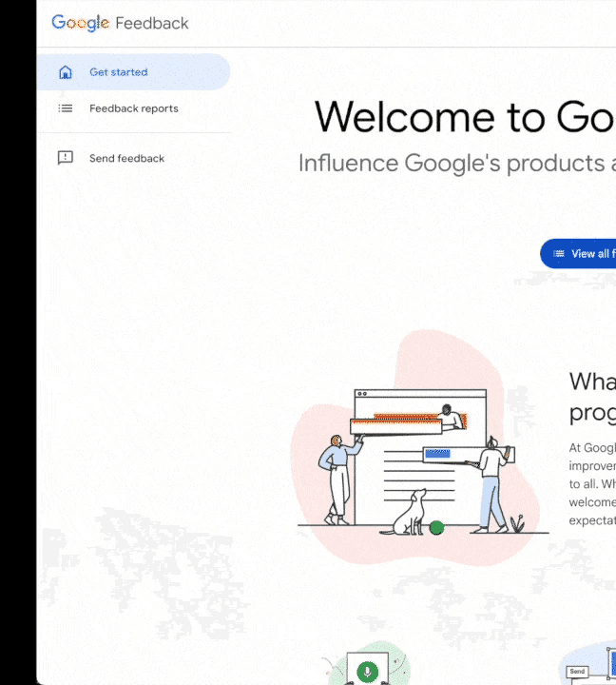Click the green microphone illustration
Image resolution: width=616 pixels, height=685 pixels.
tap(368, 664)
